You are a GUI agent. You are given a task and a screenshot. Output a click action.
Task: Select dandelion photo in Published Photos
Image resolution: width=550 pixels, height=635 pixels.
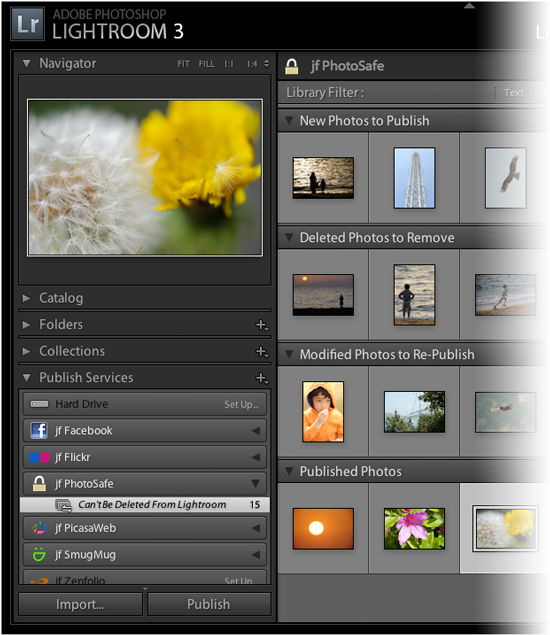tap(505, 528)
